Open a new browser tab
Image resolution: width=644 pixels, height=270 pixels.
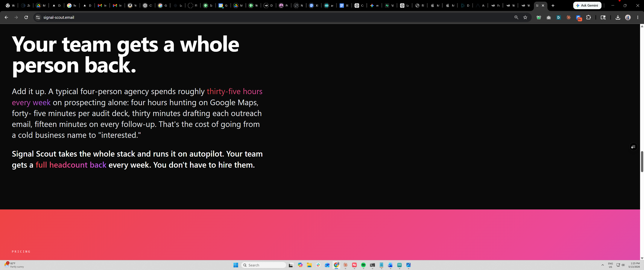click(x=553, y=5)
